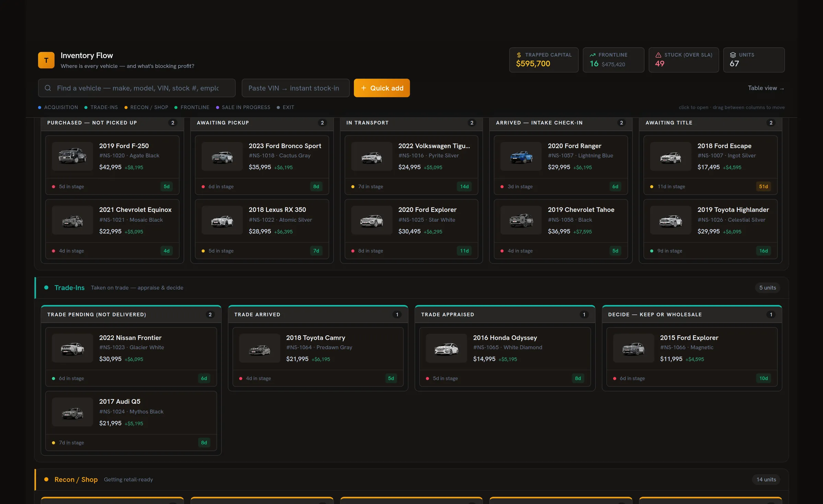Open the Trapped Capital stat card
This screenshot has height=504, width=823.
pyautogui.click(x=544, y=60)
